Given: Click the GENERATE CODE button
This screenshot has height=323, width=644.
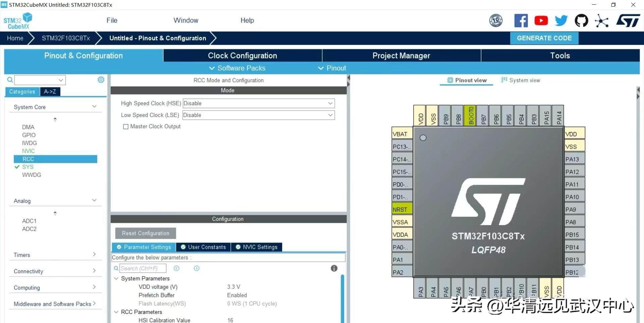Looking at the screenshot, I should [544, 38].
